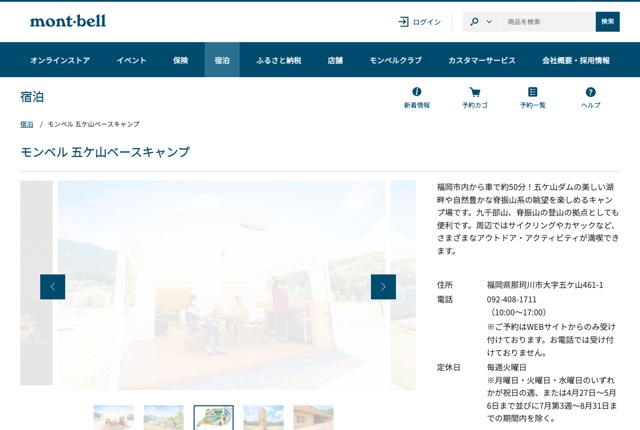Show next carousel image
640x430 pixels.
pos(383,287)
